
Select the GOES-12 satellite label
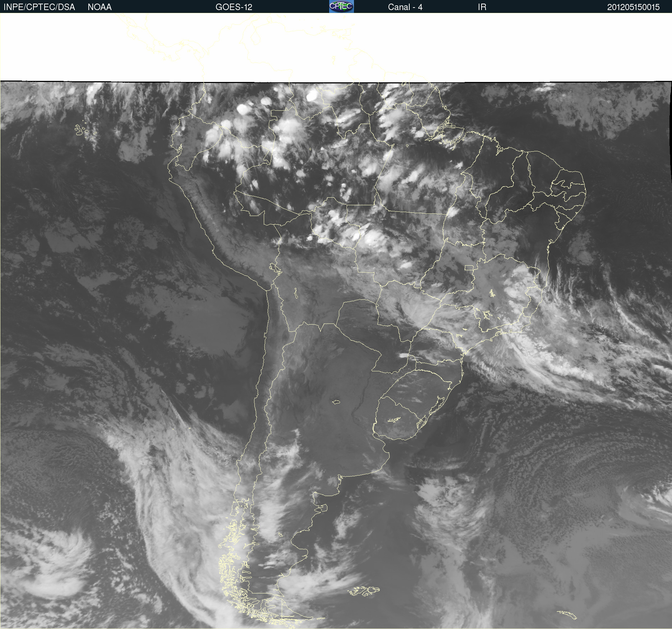pyautogui.click(x=234, y=7)
